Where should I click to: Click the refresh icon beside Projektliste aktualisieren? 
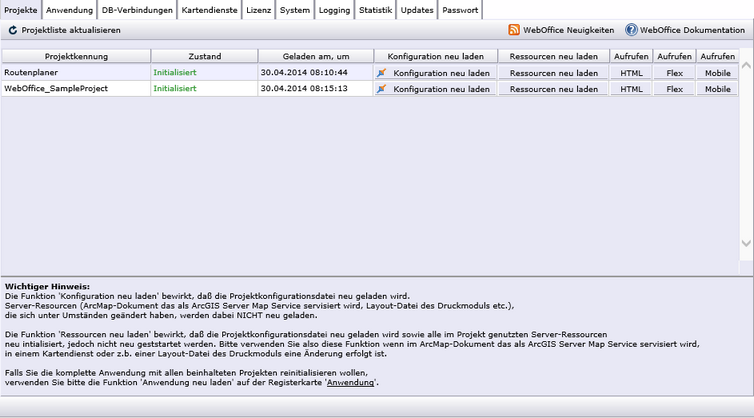coord(13,30)
